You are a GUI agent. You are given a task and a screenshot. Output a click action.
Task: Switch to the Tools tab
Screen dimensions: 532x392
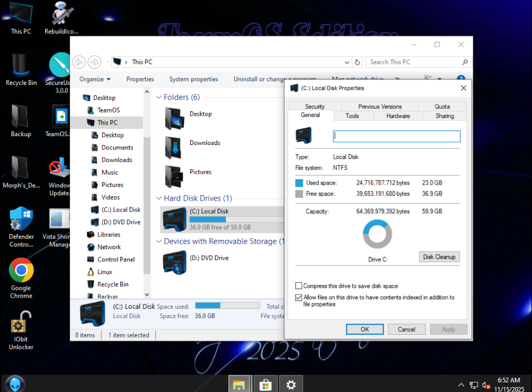352,116
